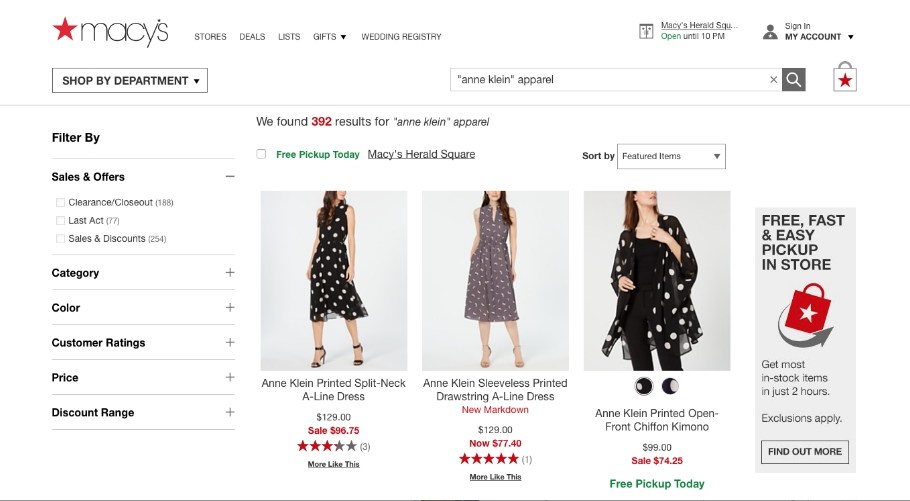Click the three-star rating on Split-Neck Dress
The width and height of the screenshot is (910, 501).
click(327, 446)
